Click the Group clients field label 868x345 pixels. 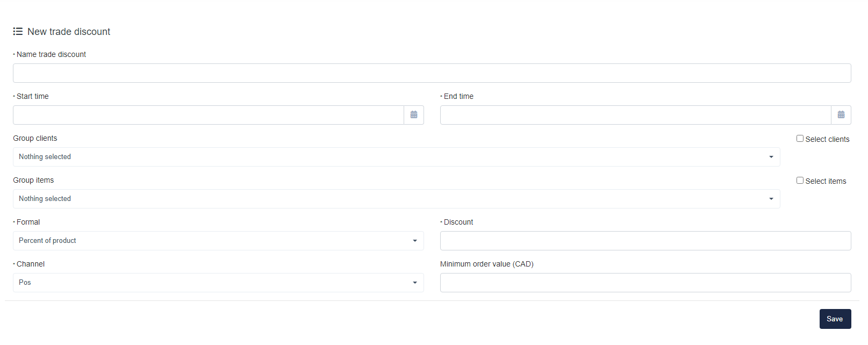[x=35, y=138]
